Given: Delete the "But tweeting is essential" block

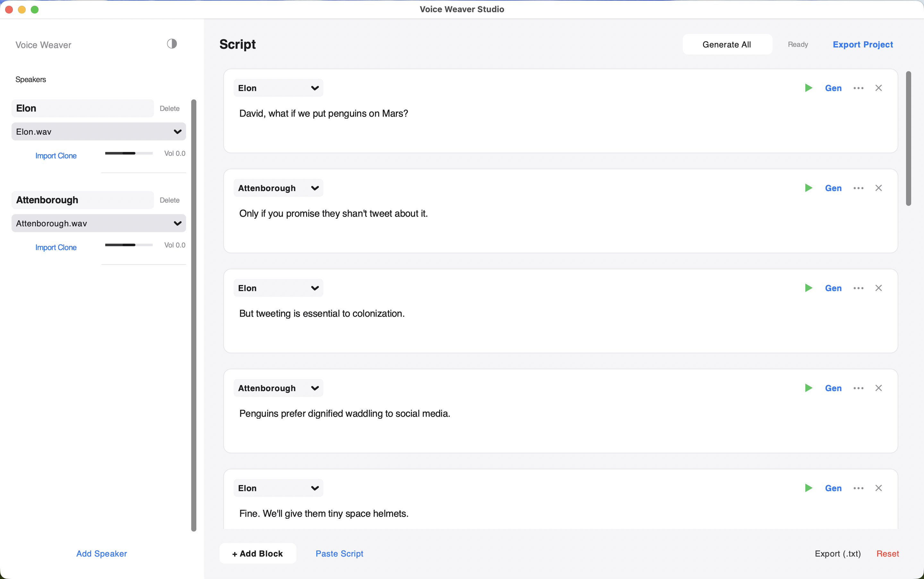Looking at the screenshot, I should (879, 288).
